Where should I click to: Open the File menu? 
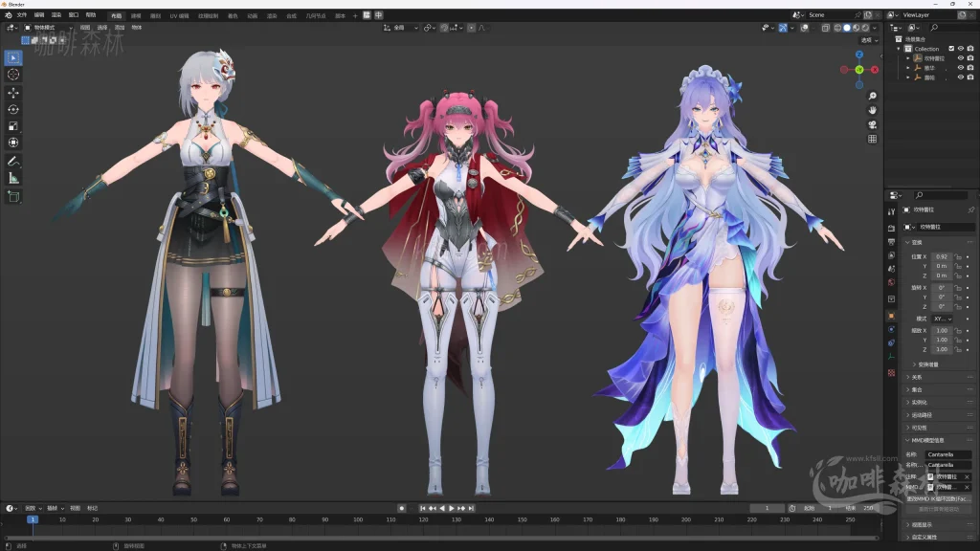click(22, 15)
